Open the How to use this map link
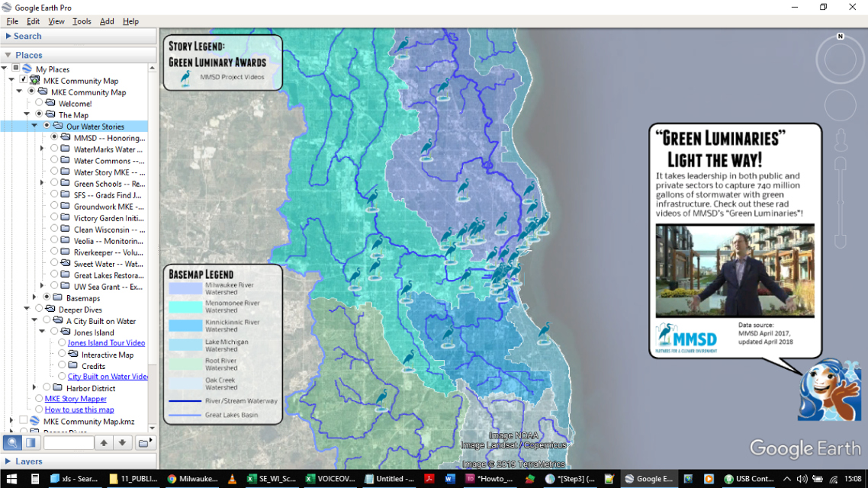The image size is (868, 488). tap(79, 410)
